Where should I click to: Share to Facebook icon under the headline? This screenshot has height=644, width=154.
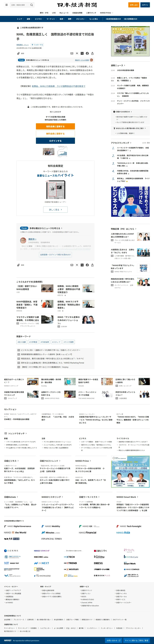coord(87,54)
